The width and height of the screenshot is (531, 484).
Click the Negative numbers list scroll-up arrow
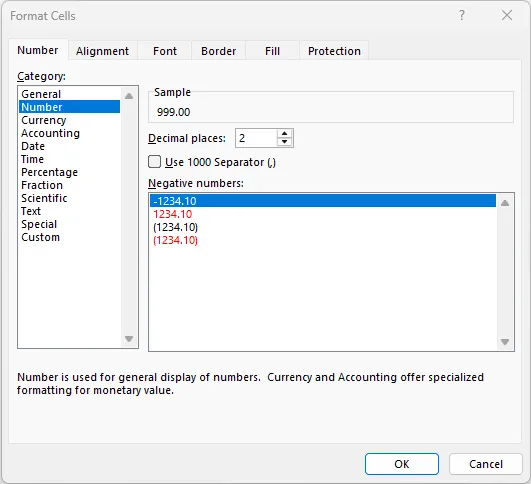(505, 203)
